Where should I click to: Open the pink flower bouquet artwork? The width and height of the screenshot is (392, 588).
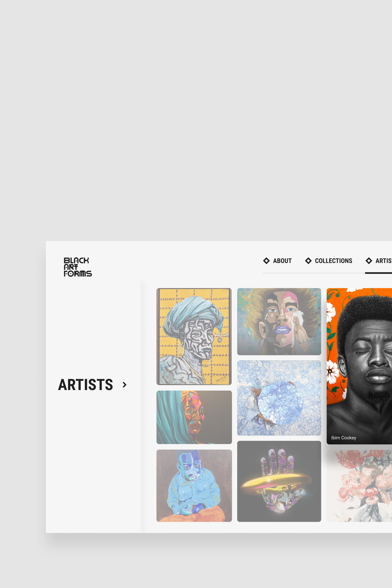pos(359,486)
